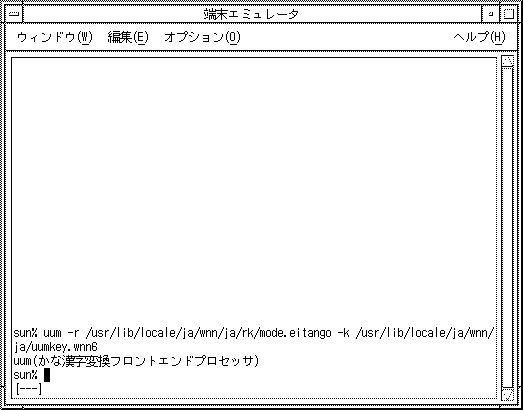Viewport: 523px width, 410px height.
Task: Open the オプション(O) menu
Action: click(x=202, y=37)
